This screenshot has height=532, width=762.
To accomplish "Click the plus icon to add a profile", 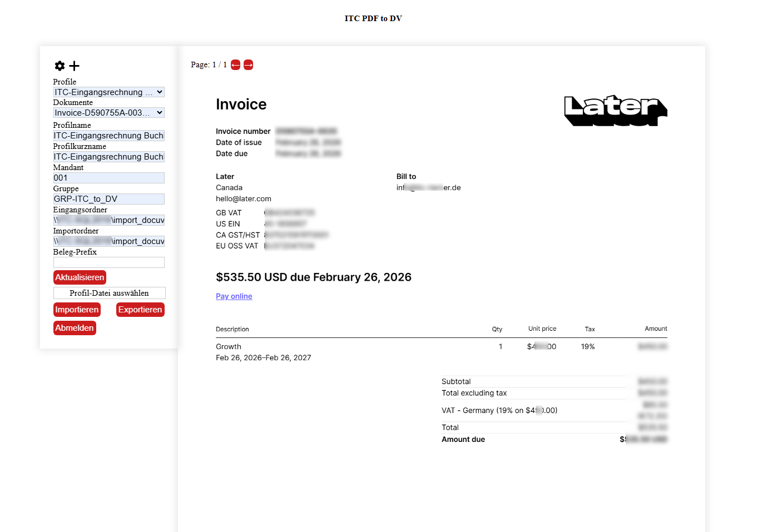I will [74, 66].
